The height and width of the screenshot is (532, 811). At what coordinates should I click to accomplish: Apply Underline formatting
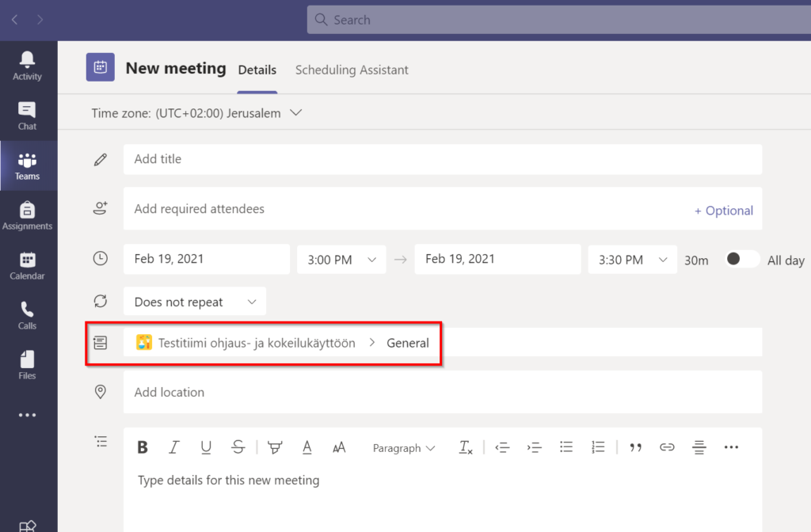(x=206, y=447)
